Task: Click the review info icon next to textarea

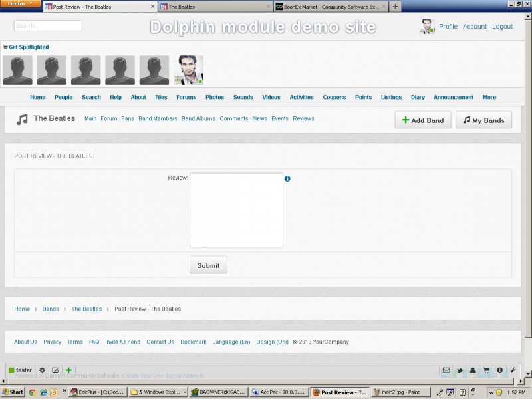Action: (x=287, y=178)
